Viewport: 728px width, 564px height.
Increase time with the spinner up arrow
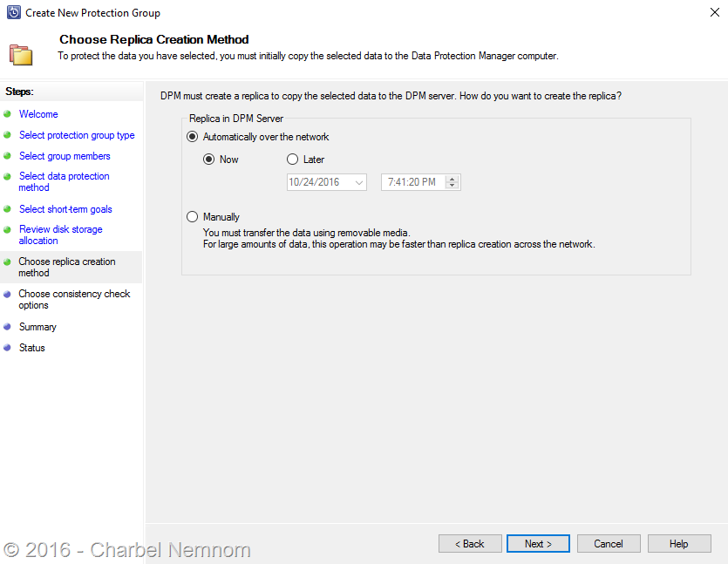(452, 178)
